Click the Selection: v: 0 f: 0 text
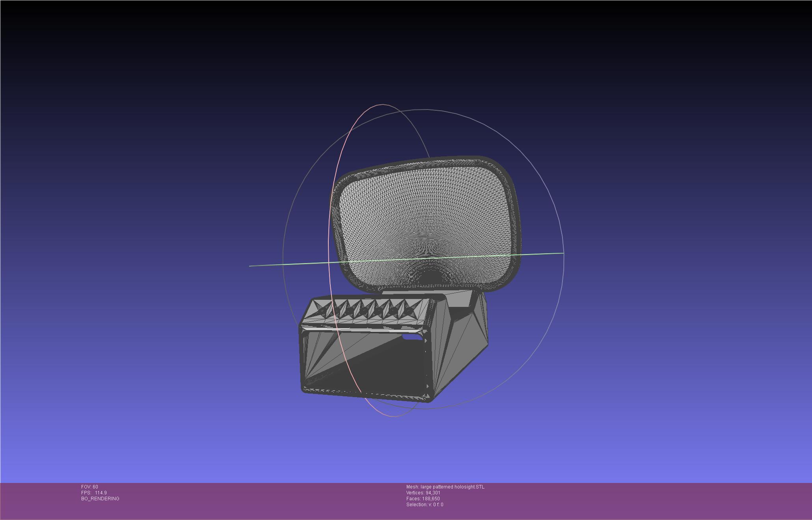 pos(425,505)
